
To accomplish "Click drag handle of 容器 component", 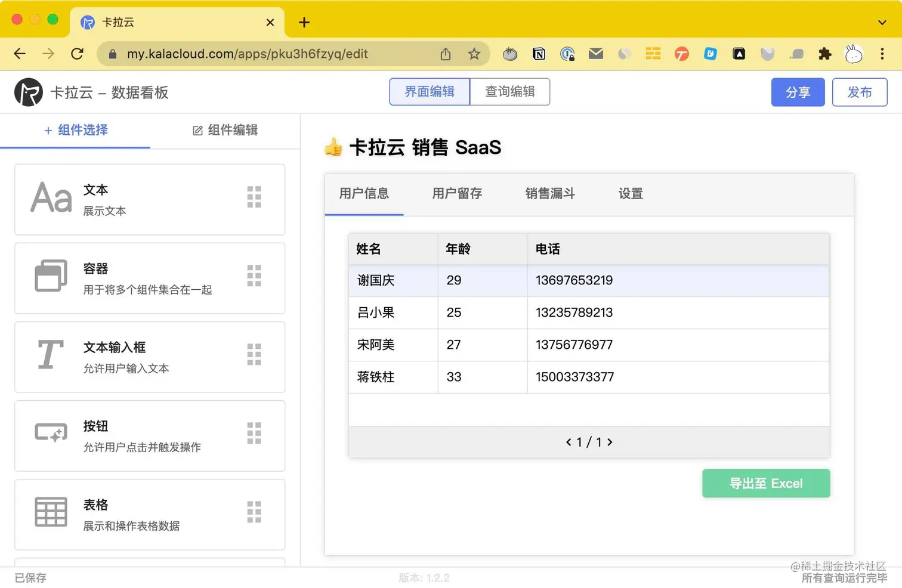I will pyautogui.click(x=254, y=276).
